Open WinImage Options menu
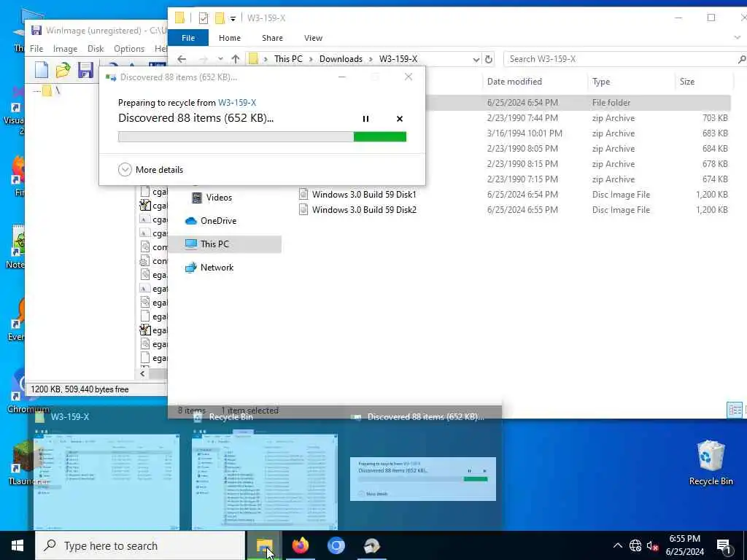This screenshot has width=747, height=560. pos(129,49)
